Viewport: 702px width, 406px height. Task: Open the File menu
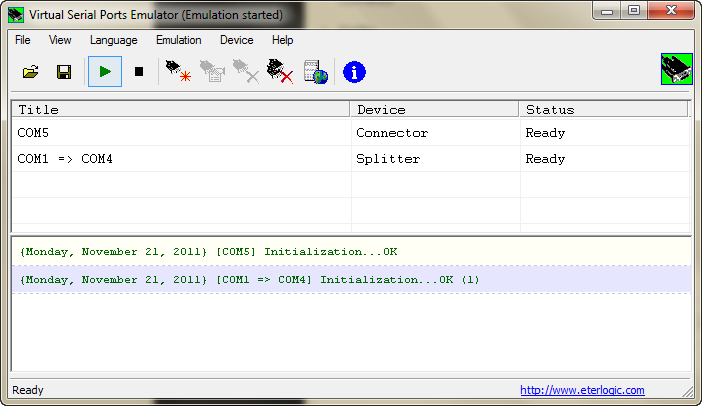click(23, 40)
